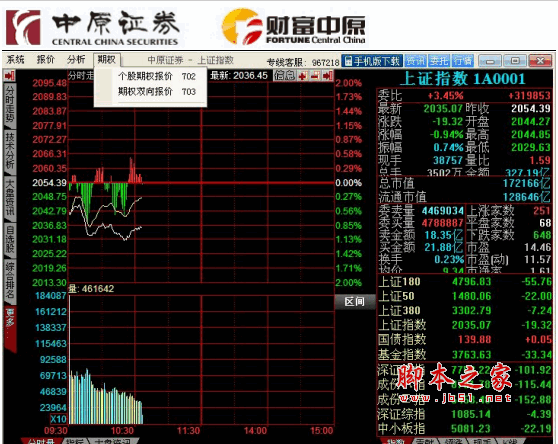This screenshot has width=558, height=444.
Task: Click the red arrow icon above the sidebar
Action: [9, 75]
